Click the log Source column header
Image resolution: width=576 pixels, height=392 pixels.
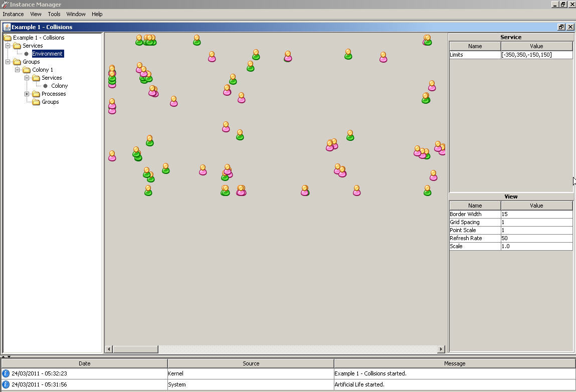(x=251, y=363)
